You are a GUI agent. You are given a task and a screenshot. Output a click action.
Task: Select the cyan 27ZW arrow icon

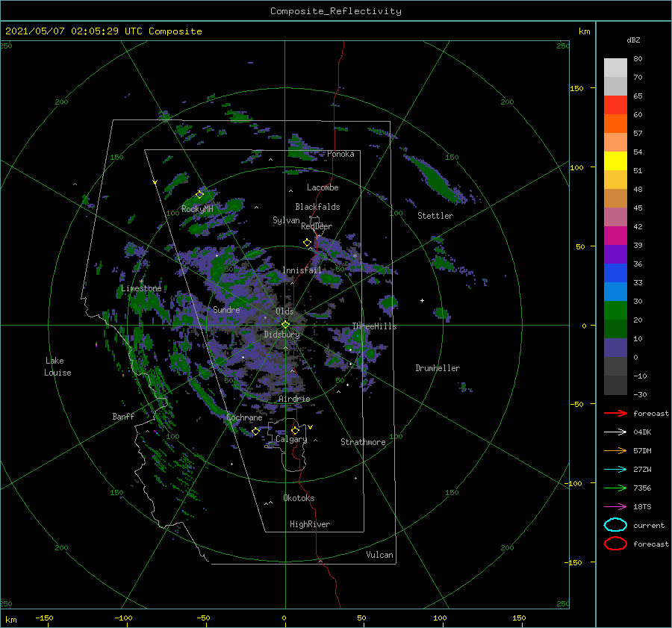pyautogui.click(x=615, y=470)
